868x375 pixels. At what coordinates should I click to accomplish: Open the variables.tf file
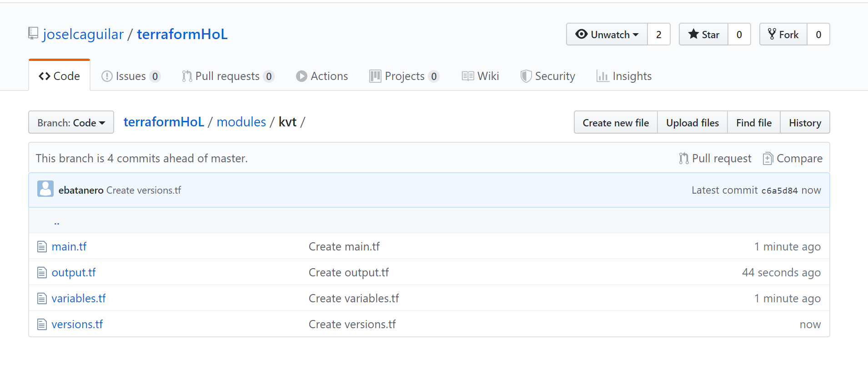pyautogui.click(x=79, y=298)
